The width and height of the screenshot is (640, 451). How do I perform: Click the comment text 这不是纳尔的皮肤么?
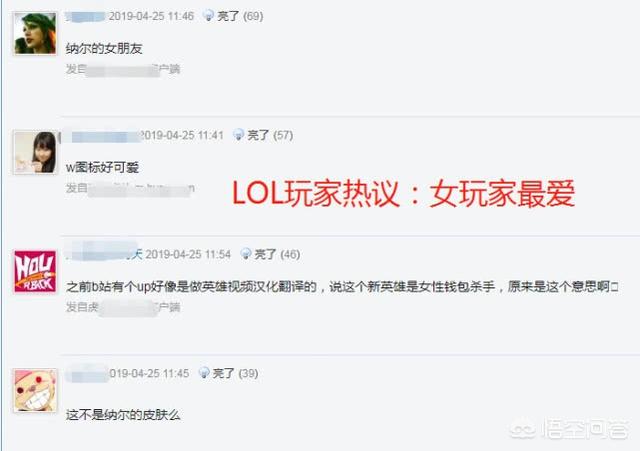pyautogui.click(x=123, y=415)
